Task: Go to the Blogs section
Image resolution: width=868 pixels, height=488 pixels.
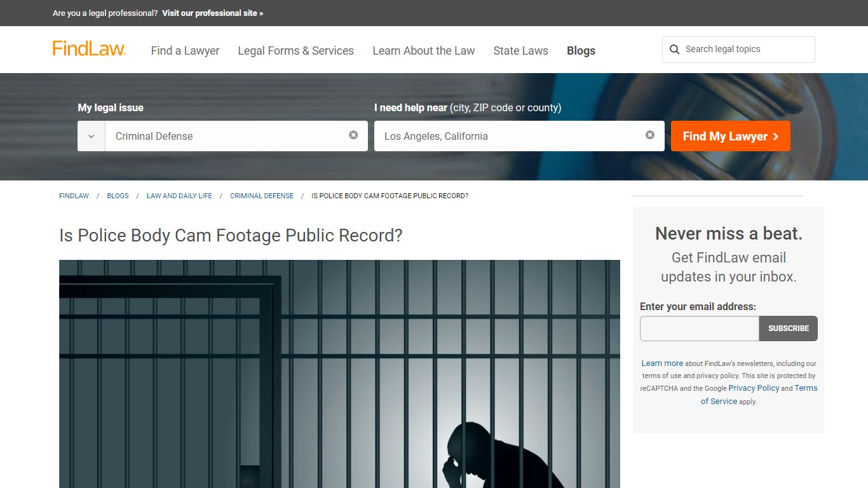Action: click(x=581, y=51)
